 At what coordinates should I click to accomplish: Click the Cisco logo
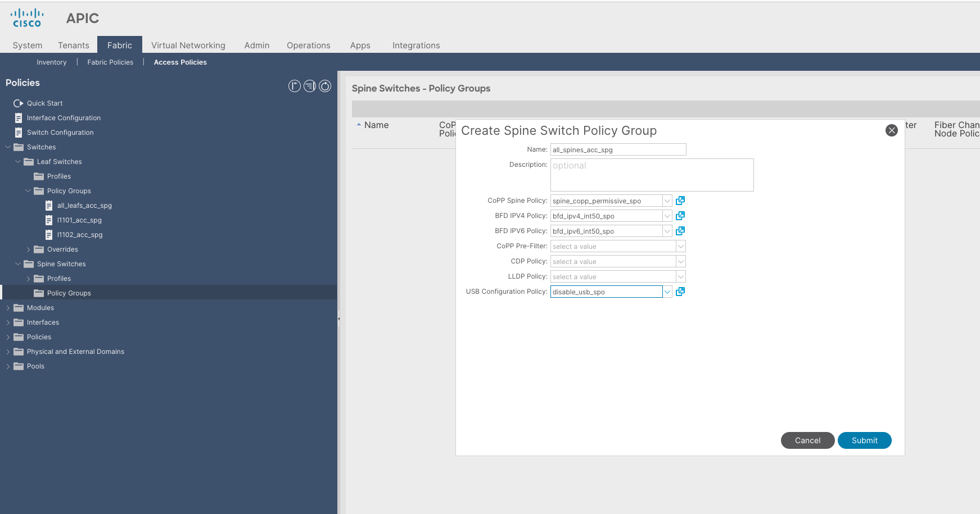coord(27,18)
